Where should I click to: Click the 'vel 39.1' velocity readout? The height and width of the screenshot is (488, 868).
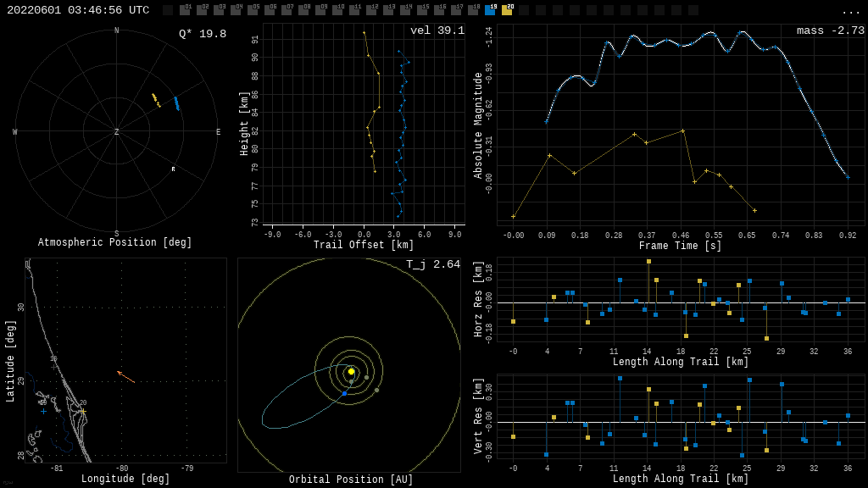tap(437, 30)
